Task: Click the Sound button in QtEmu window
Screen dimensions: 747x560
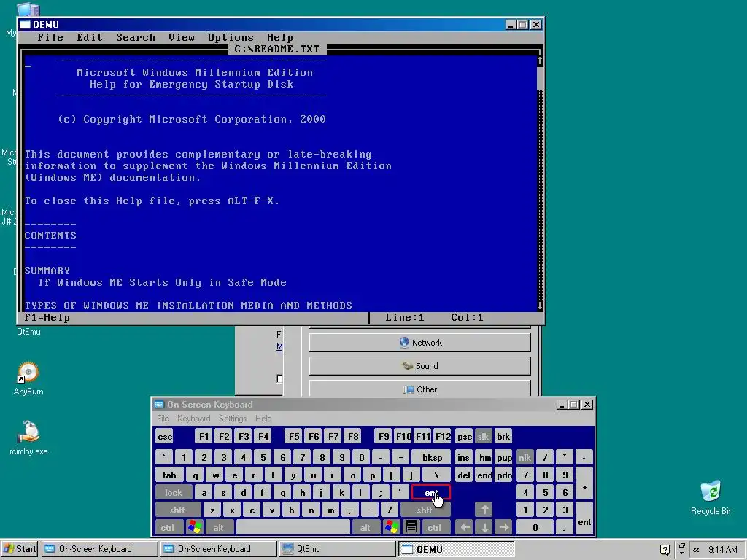Action: [x=419, y=366]
